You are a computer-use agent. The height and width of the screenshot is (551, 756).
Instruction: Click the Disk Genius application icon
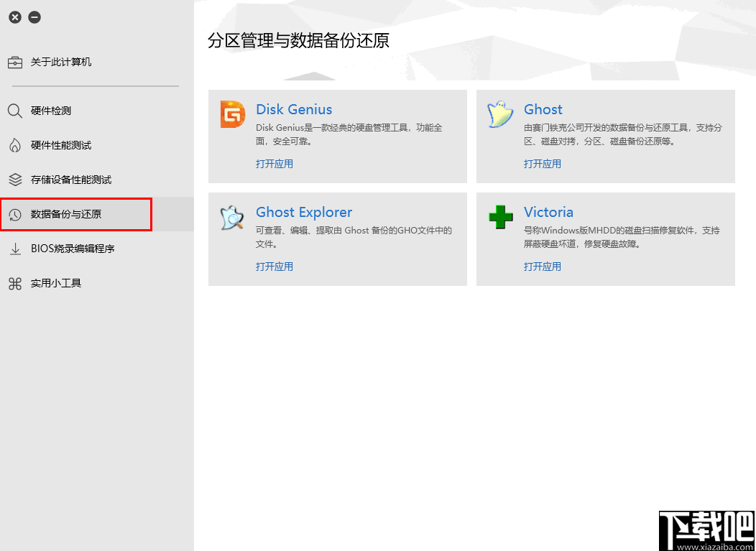(x=231, y=114)
